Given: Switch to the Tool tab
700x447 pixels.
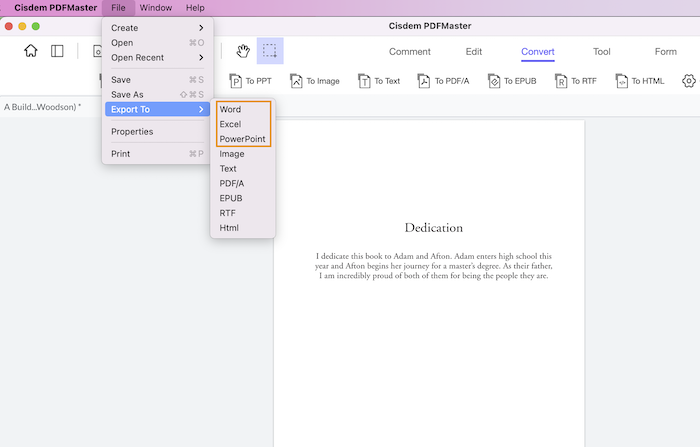Looking at the screenshot, I should click(601, 51).
